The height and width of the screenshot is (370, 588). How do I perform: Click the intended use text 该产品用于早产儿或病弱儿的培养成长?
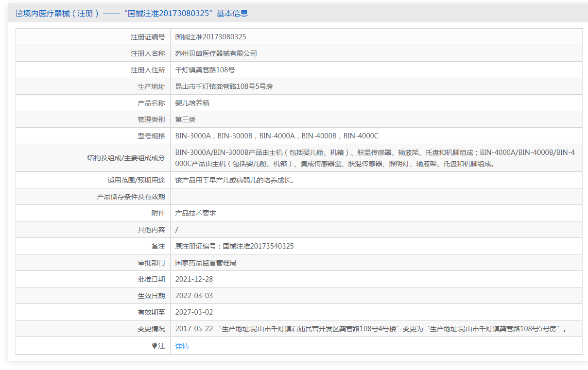235,180
